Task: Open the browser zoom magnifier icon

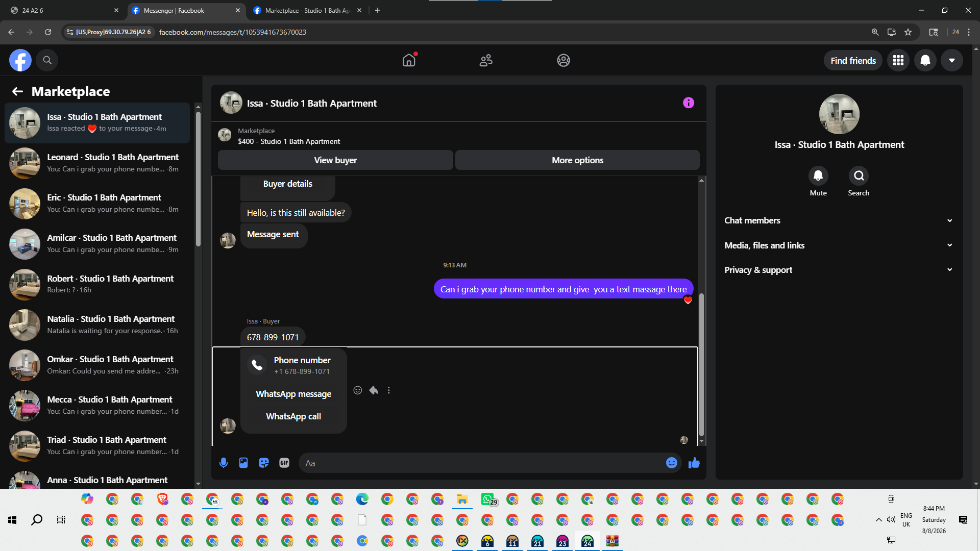Action: point(875,32)
